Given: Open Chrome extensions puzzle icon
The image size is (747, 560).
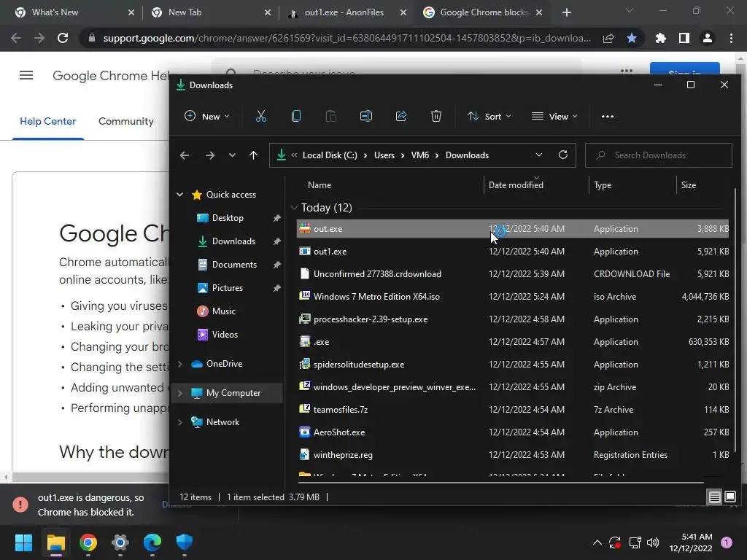Looking at the screenshot, I should coord(661,38).
